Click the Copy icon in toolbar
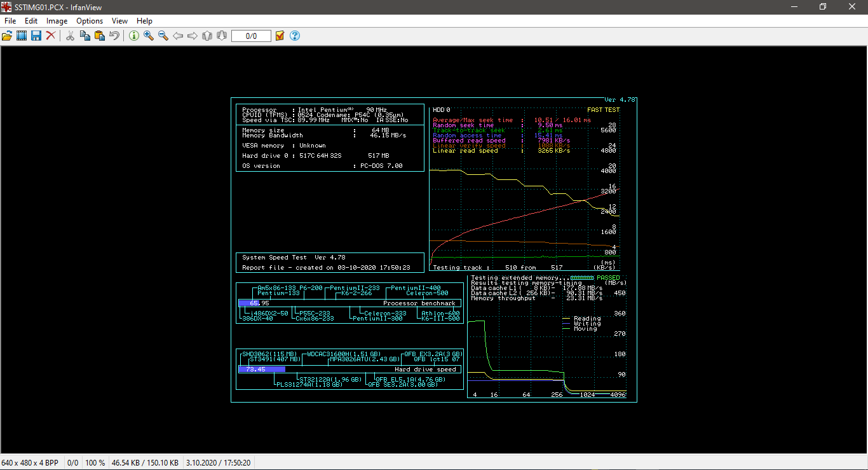Image resolution: width=868 pixels, height=470 pixels. [x=85, y=36]
